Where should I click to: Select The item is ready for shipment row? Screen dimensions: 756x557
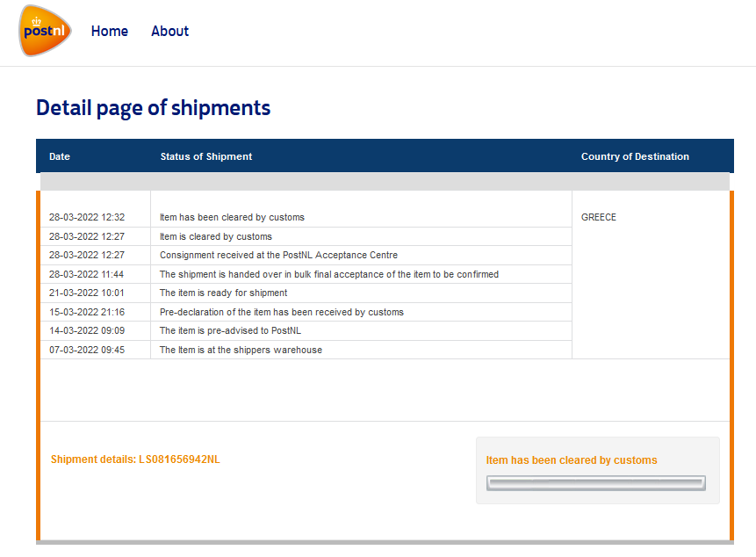pyautogui.click(x=306, y=293)
